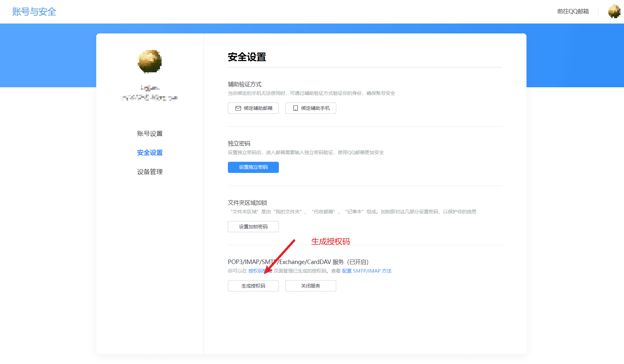Click 生成授权码 button
The width and height of the screenshot is (624, 364).
[x=253, y=286]
